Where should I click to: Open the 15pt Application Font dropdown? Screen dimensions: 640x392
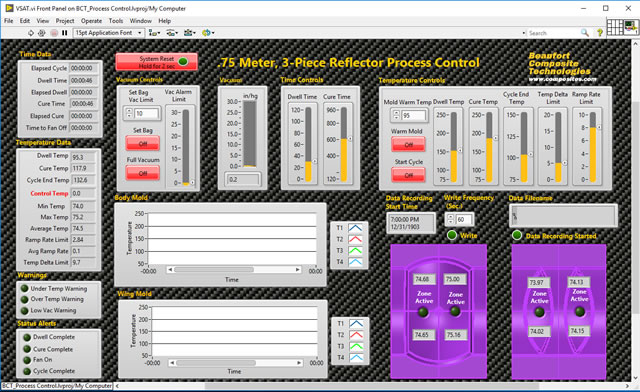click(109, 33)
